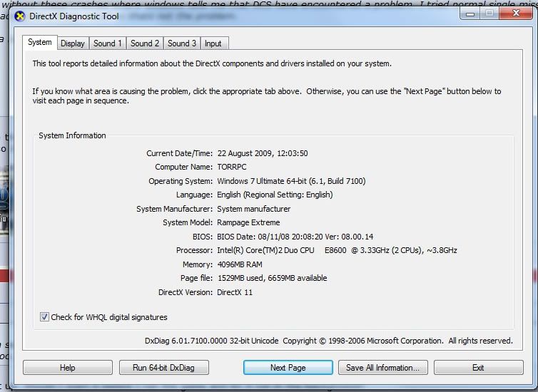Toggle Check for WHQL digital signatures
The height and width of the screenshot is (392, 538).
45,317
